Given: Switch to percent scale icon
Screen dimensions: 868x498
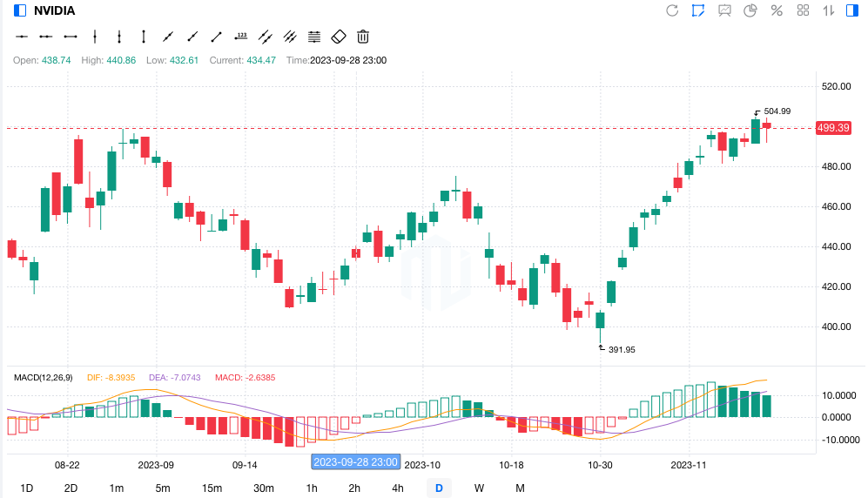Looking at the screenshot, I should tap(777, 10).
